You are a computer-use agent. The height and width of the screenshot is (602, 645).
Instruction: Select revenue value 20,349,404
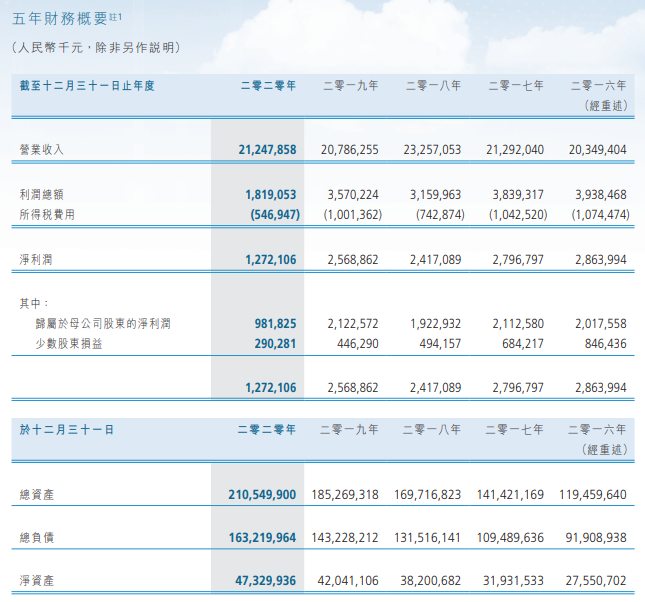point(598,149)
